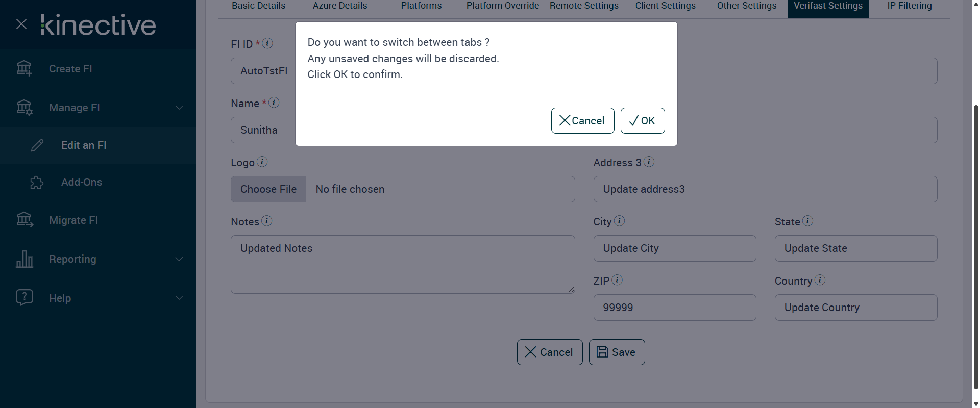This screenshot has height=408, width=980.
Task: Confirm tab switch with OK button
Action: 642,121
